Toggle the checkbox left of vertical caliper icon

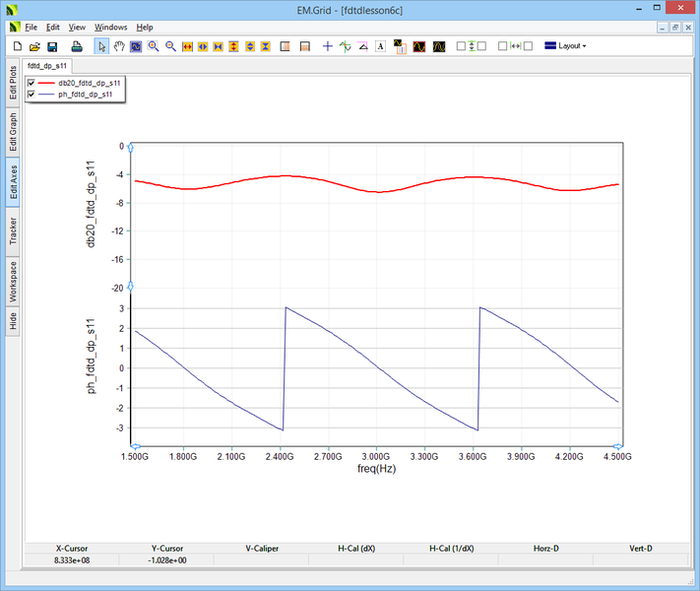(461, 46)
